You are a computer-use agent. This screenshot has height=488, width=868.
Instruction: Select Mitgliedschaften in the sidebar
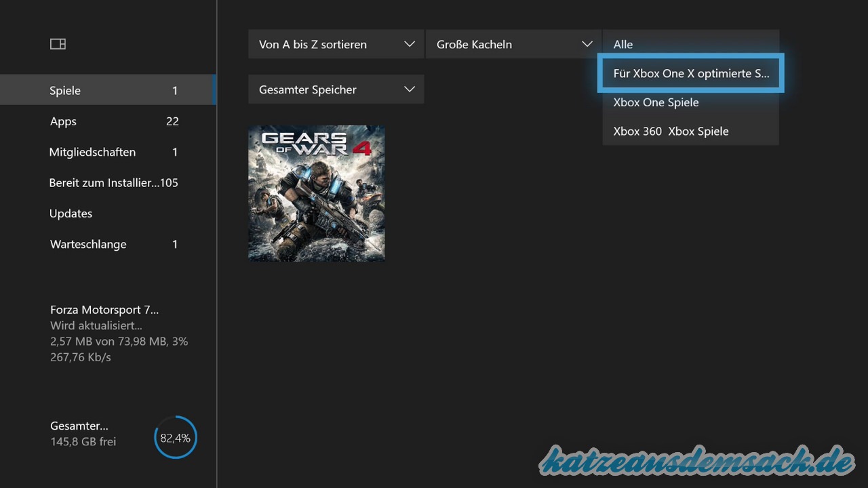(108, 152)
